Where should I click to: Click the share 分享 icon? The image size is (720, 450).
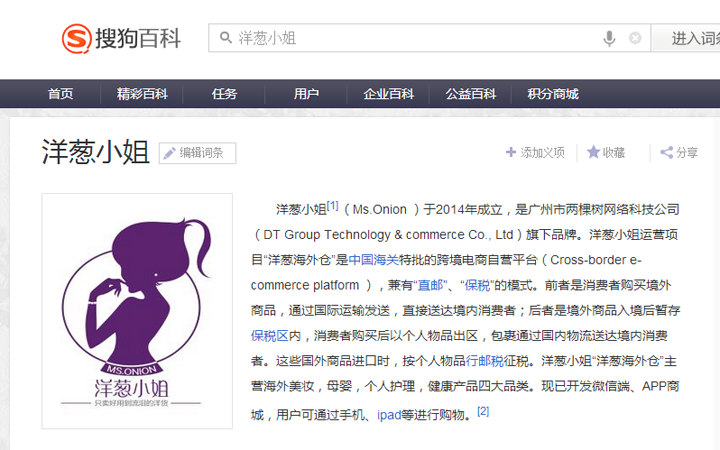click(666, 152)
